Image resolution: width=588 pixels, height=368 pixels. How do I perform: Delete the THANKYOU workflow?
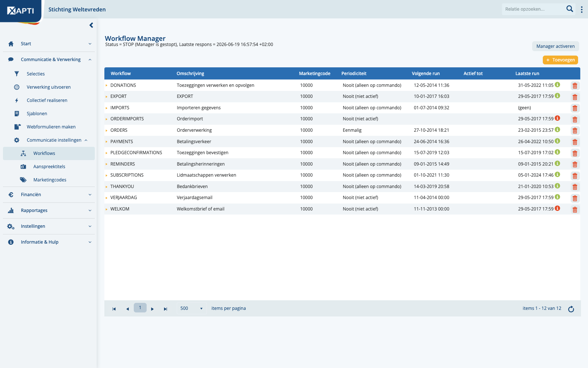click(x=575, y=187)
